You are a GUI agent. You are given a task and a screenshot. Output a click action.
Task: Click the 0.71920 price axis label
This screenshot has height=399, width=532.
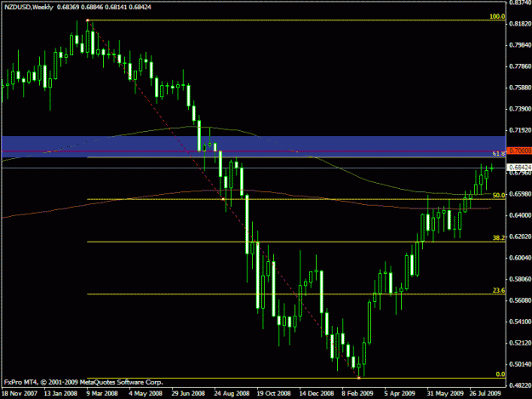(520, 130)
